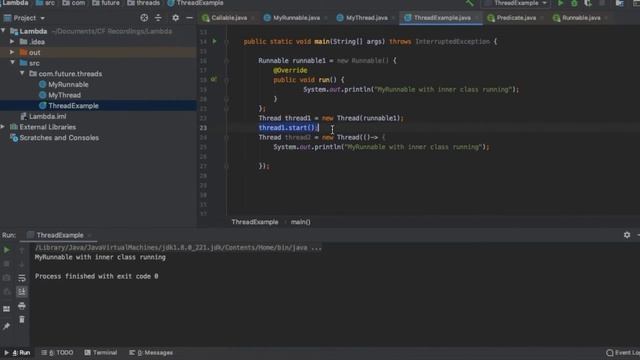Rerun ThreadExample in Run panel
Viewport: 640px width, 360px height.
[7, 249]
